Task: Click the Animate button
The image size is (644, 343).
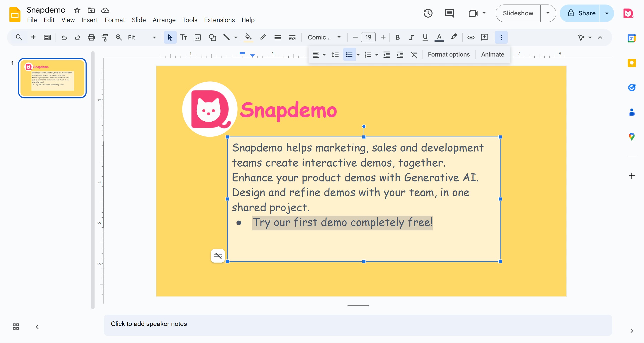Action: point(493,55)
